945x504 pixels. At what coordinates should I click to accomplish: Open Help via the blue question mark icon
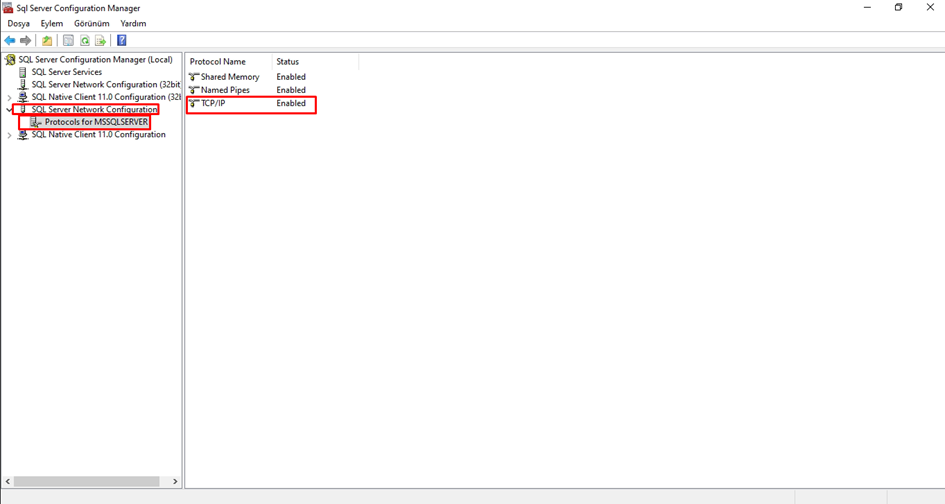(122, 40)
